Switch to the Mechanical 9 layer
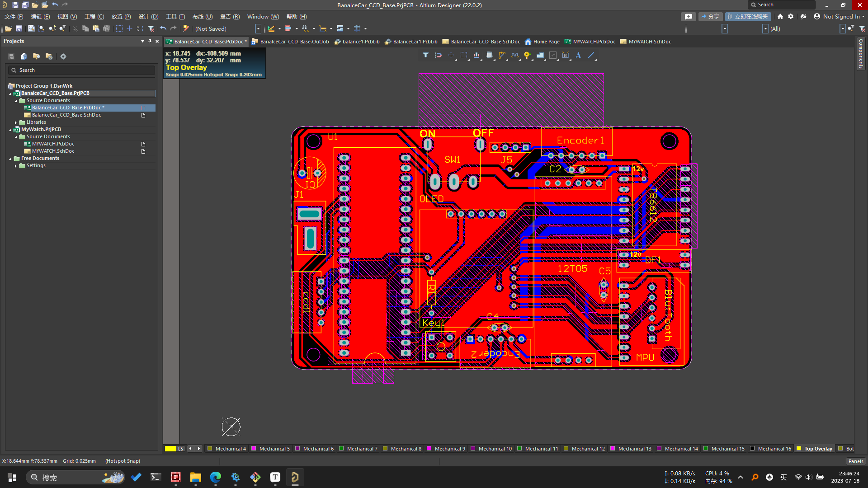Viewport: 868px width, 488px height. click(445, 449)
